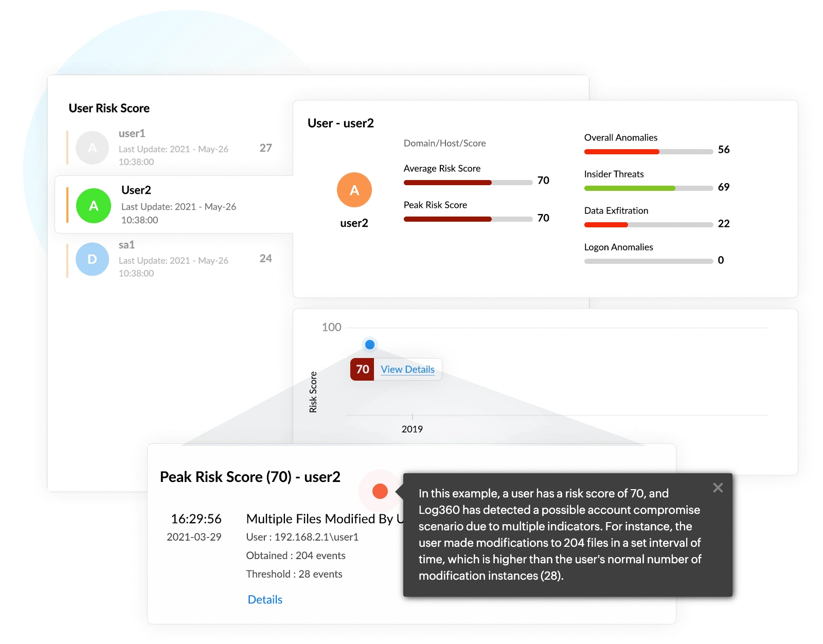The width and height of the screenshot is (823, 644).
Task: Click the Overall Anomalies value 56
Action: click(724, 150)
